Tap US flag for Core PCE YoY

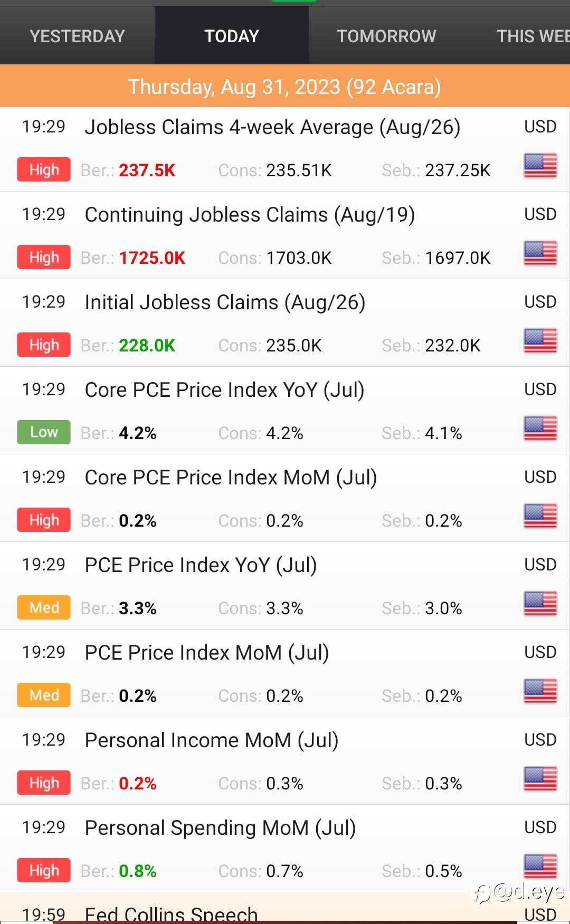pyautogui.click(x=540, y=428)
